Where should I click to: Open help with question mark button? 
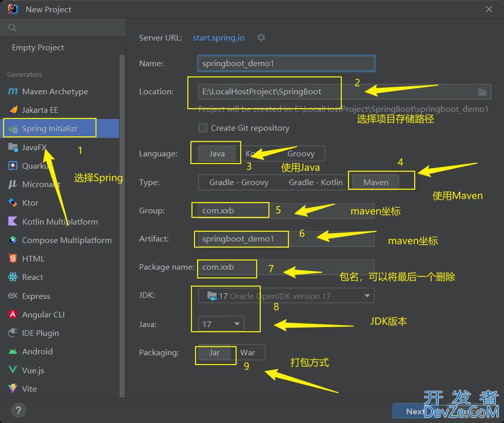pos(18,410)
